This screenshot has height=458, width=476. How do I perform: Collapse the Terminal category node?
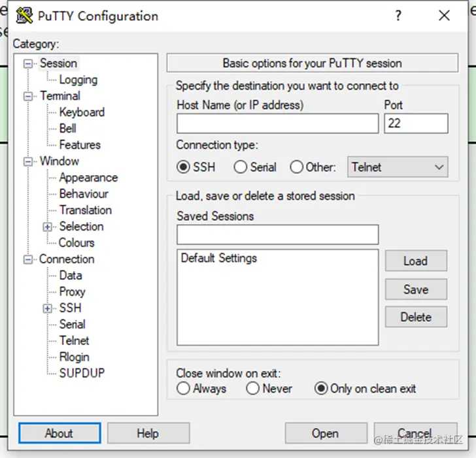28,96
